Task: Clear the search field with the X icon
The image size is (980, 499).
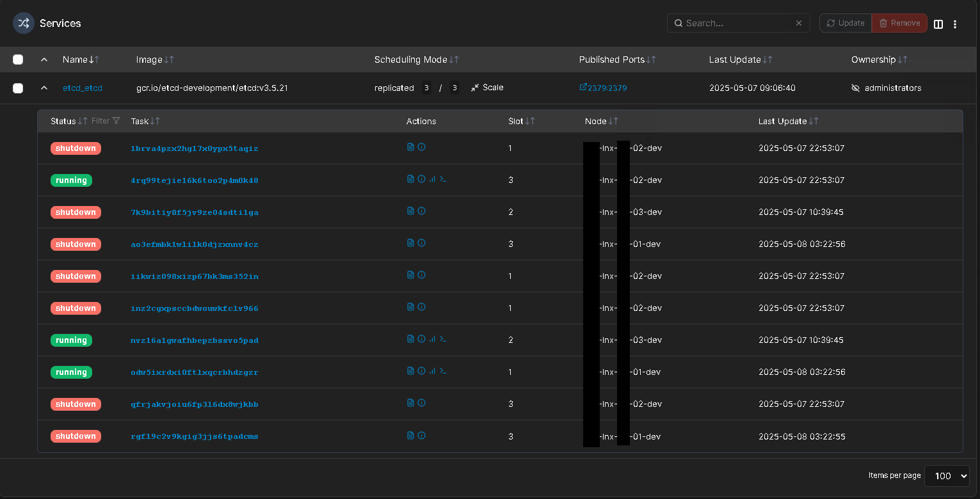Action: (799, 23)
